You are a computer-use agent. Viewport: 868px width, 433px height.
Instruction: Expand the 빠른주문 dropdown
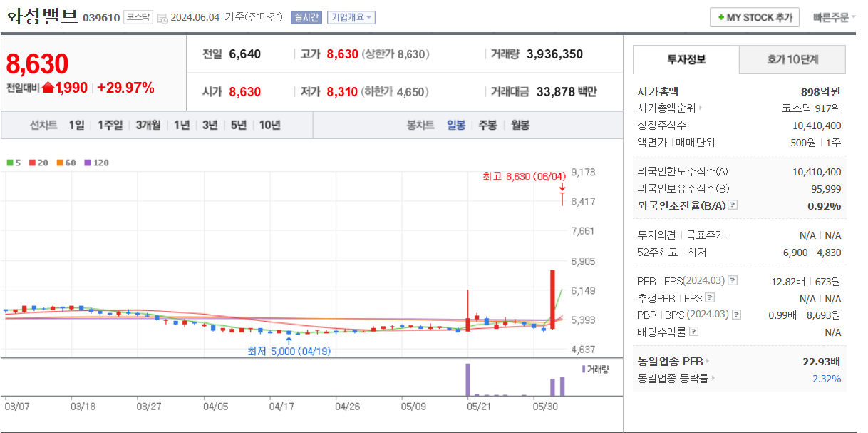(834, 17)
